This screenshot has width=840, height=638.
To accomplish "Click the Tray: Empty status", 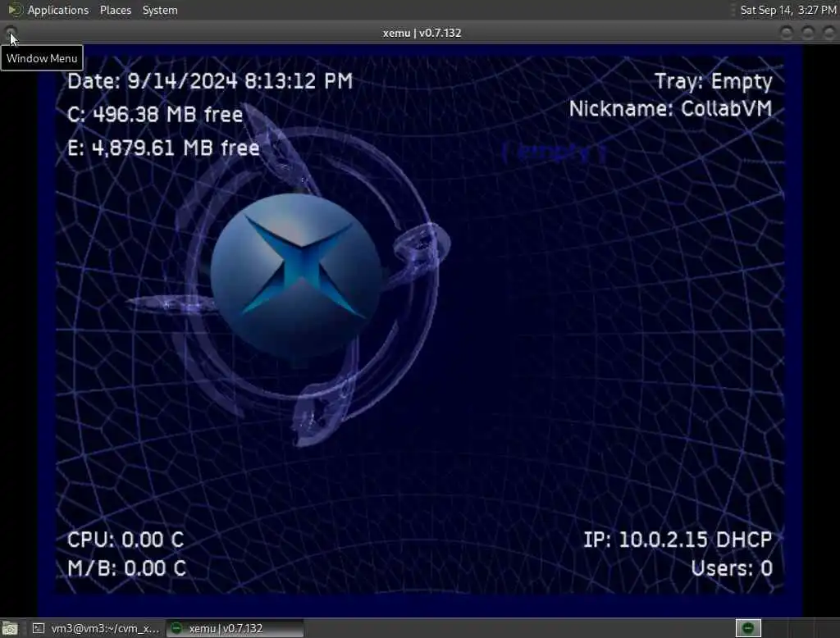I will [x=714, y=82].
